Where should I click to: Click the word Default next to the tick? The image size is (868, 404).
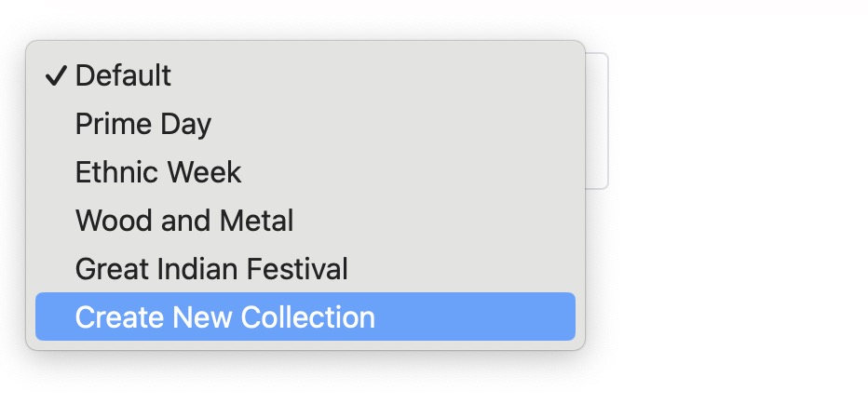pos(124,75)
